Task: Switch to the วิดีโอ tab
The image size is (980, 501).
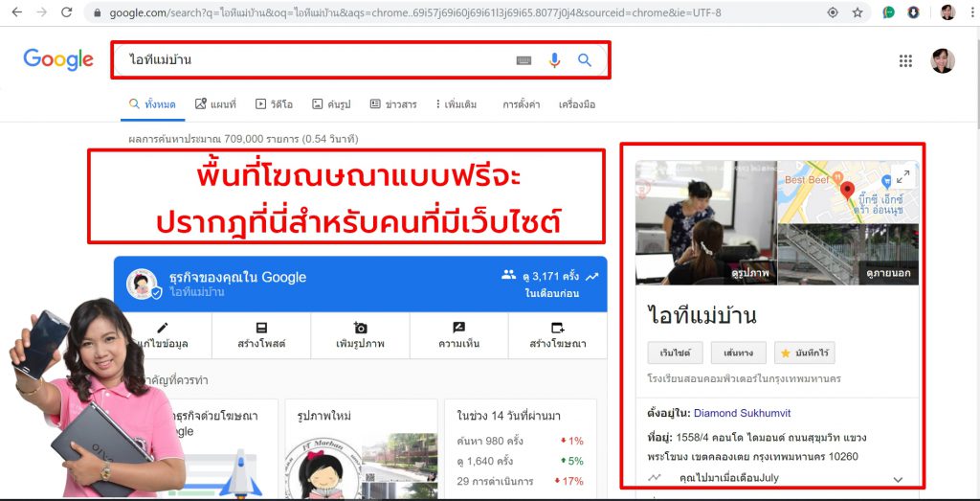Action: coord(274,104)
